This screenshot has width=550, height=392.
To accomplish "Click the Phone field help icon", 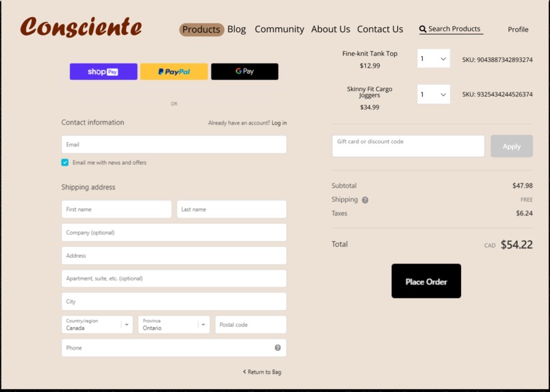I will (x=278, y=348).
